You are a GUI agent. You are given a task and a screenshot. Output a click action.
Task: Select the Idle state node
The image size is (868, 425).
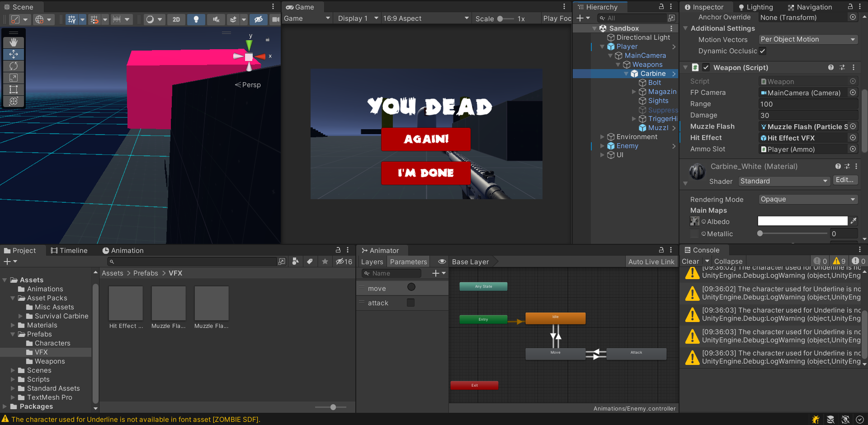555,318
